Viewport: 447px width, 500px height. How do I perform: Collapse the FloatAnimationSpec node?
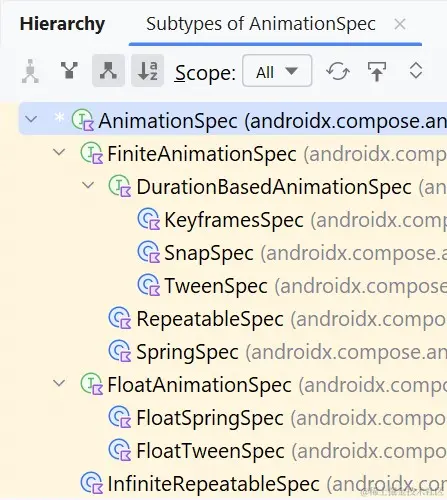click(x=59, y=383)
